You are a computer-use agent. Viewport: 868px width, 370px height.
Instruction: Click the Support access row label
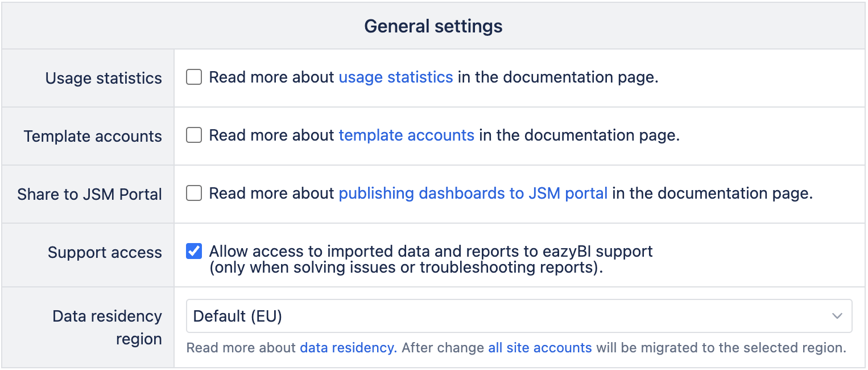point(105,253)
